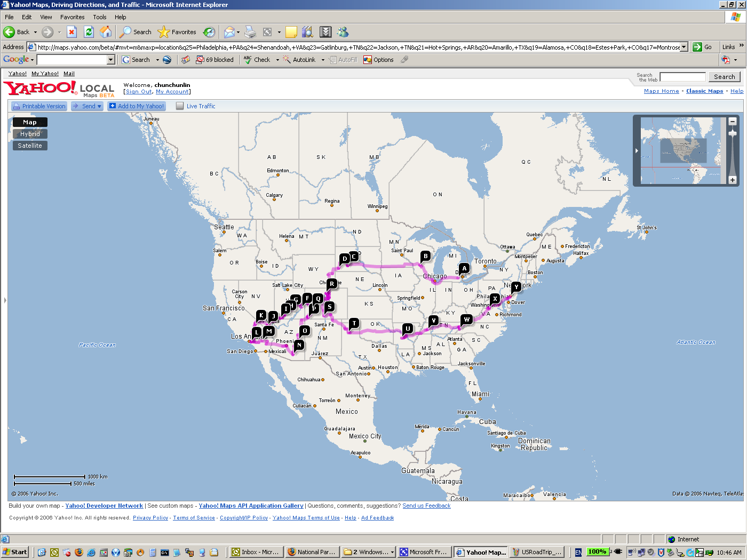The image size is (747, 560).
Task: Click the Research books toolbar icon
Action: pyautogui.click(x=307, y=32)
